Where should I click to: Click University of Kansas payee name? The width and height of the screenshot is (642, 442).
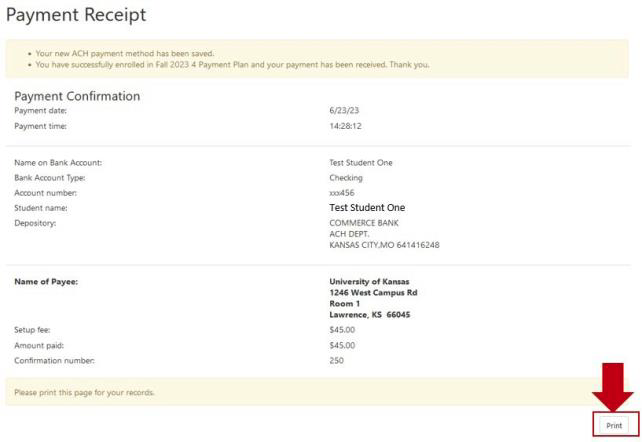click(x=369, y=282)
